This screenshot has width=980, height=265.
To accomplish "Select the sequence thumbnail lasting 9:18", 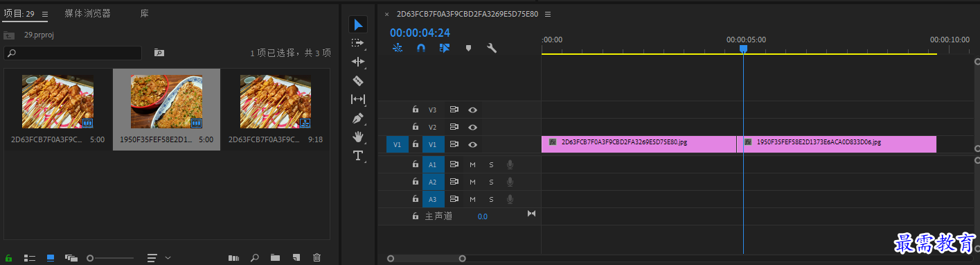I will 276,102.
